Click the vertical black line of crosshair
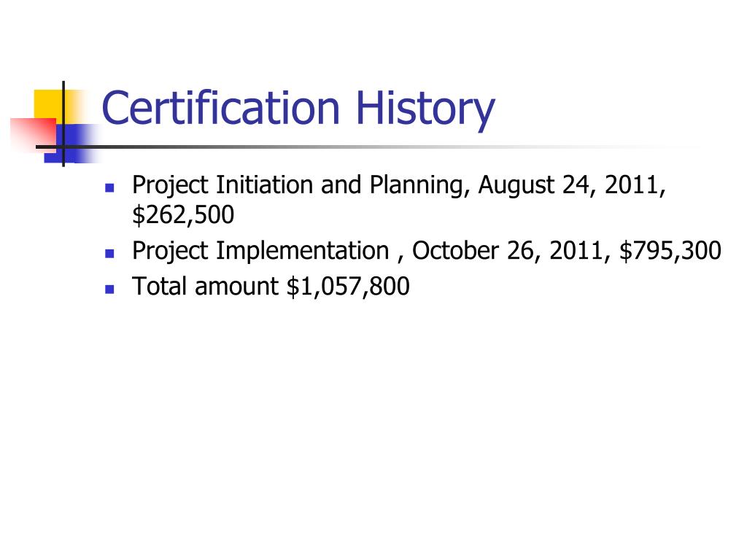747x560 pixels. coord(63,124)
